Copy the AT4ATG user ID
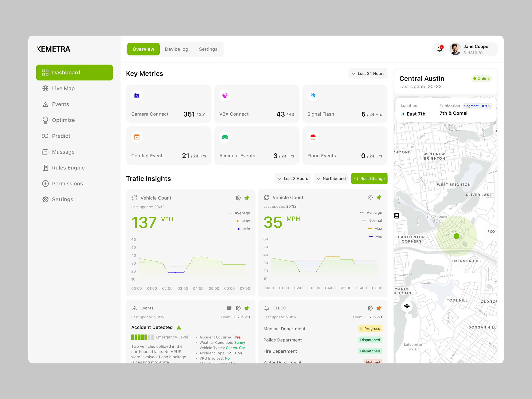This screenshot has width=532, height=399. 481,52
